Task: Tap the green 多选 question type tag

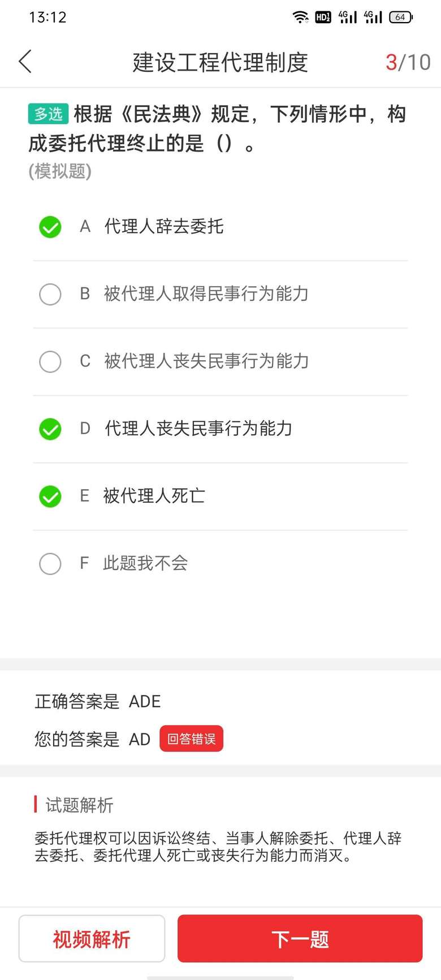Action: pyautogui.click(x=48, y=114)
